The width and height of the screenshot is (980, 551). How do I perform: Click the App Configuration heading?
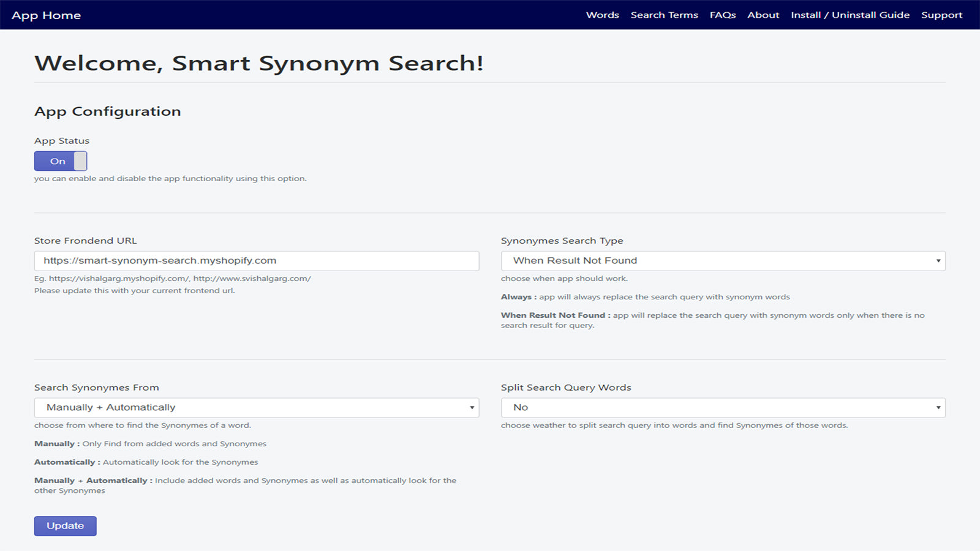[107, 111]
